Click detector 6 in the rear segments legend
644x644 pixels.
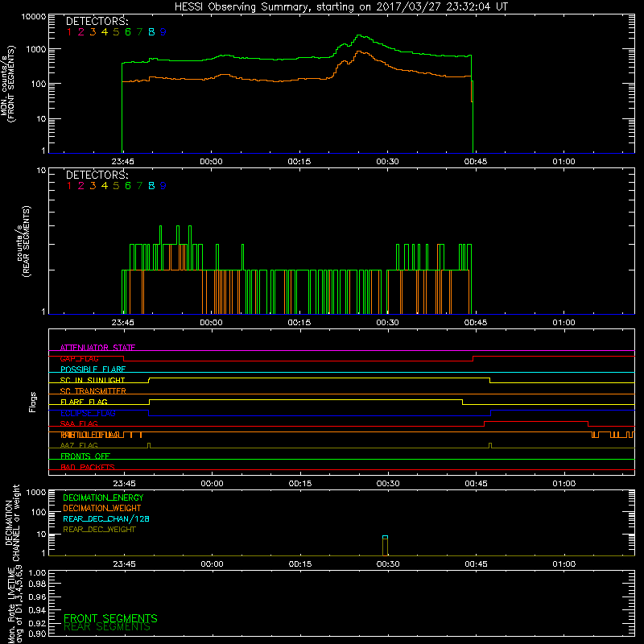pos(128,186)
